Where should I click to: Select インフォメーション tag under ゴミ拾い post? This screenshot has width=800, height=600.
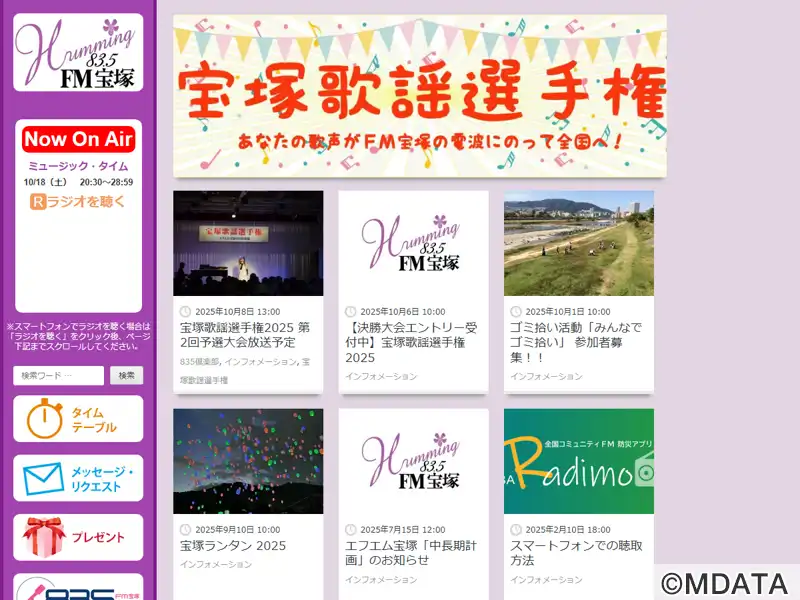pos(546,377)
